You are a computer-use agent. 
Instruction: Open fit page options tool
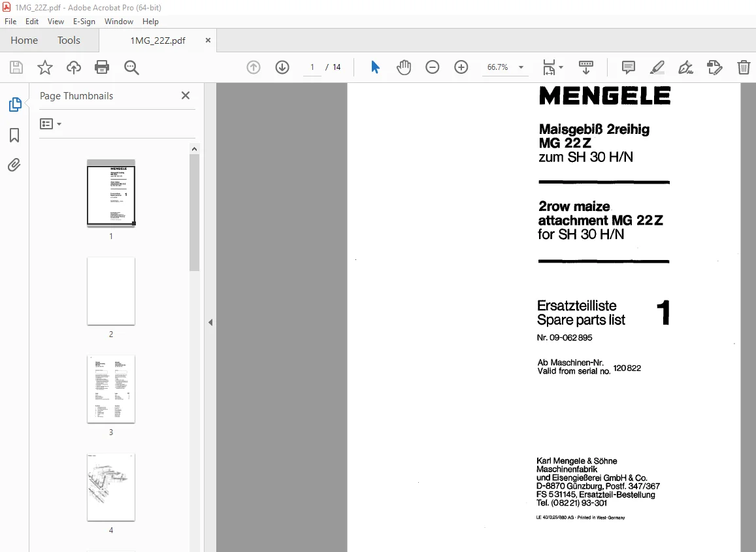[x=549, y=67]
